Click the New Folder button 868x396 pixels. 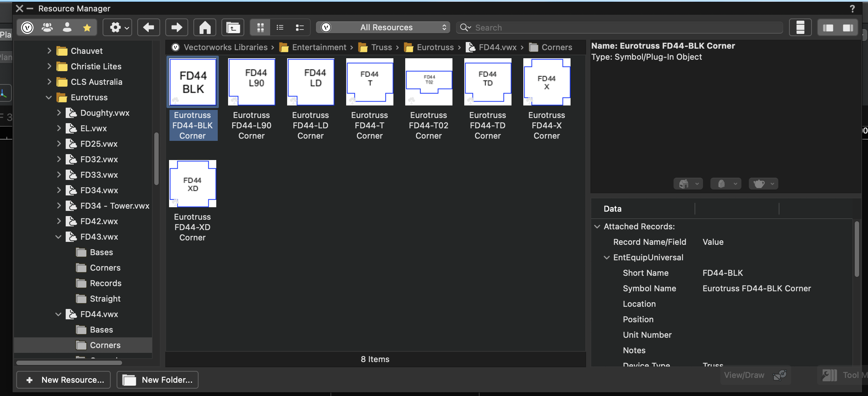click(x=158, y=380)
